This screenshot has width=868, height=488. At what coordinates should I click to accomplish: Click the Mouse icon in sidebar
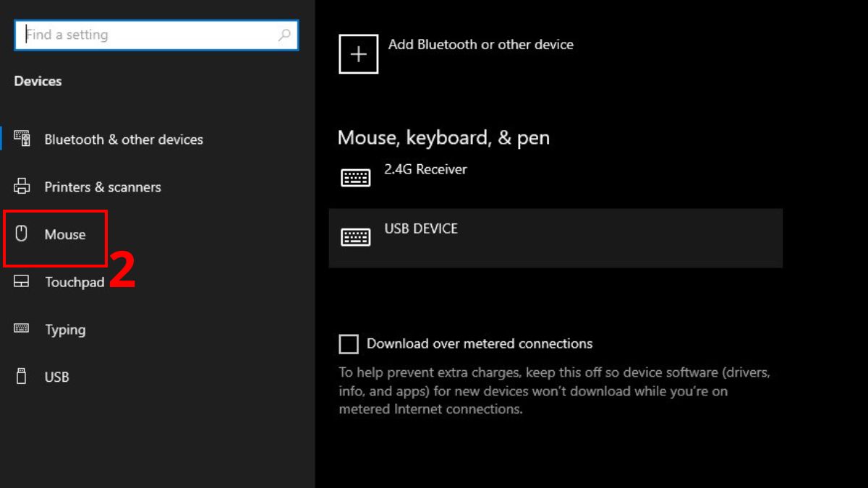[x=22, y=234]
